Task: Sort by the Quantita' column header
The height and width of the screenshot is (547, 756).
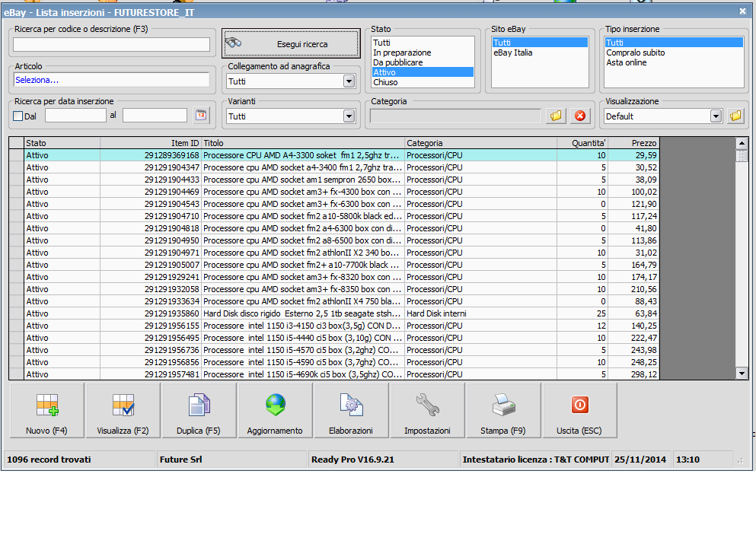Action: tap(582, 143)
